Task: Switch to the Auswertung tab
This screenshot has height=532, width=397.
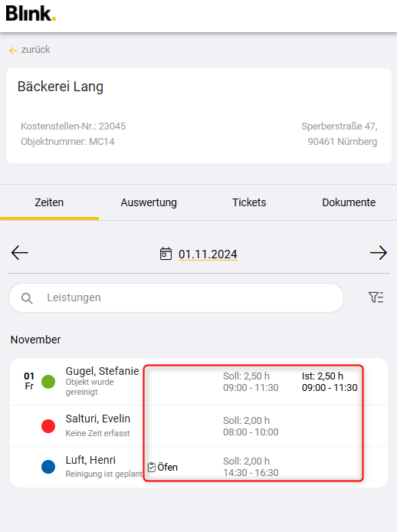Action: [149, 202]
